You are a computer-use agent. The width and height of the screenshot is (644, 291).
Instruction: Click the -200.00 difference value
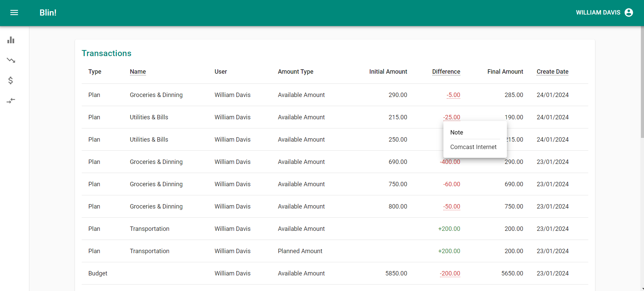450,273
